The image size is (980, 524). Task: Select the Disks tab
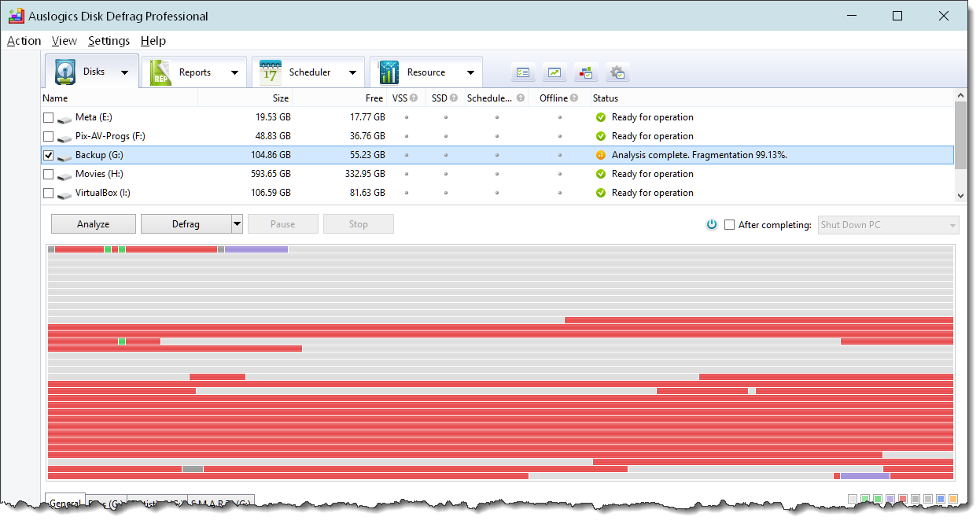pyautogui.click(x=92, y=72)
